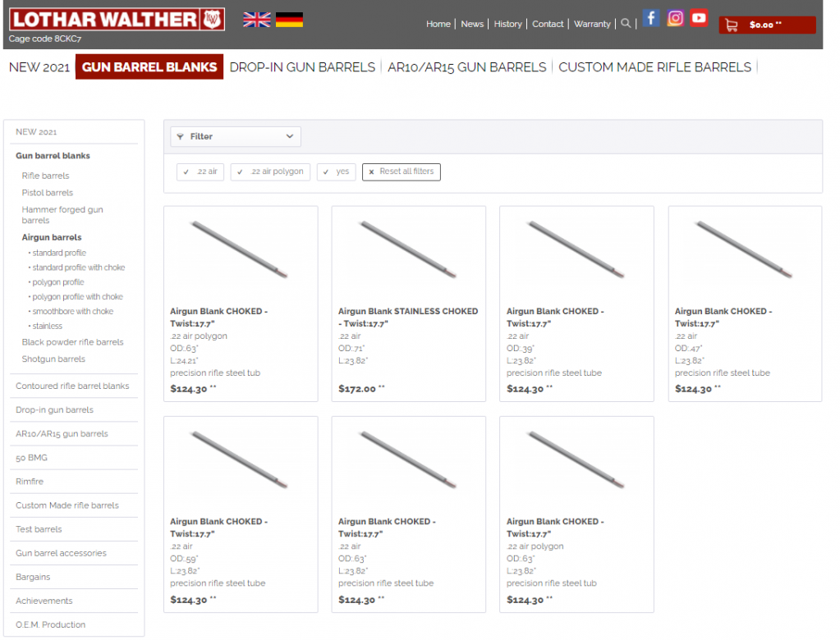Open the History link in header

(507, 24)
